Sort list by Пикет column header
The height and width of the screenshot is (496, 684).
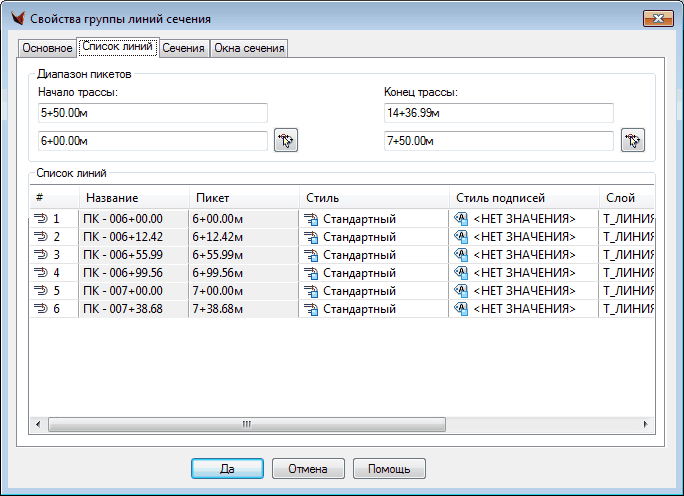[x=243, y=197]
